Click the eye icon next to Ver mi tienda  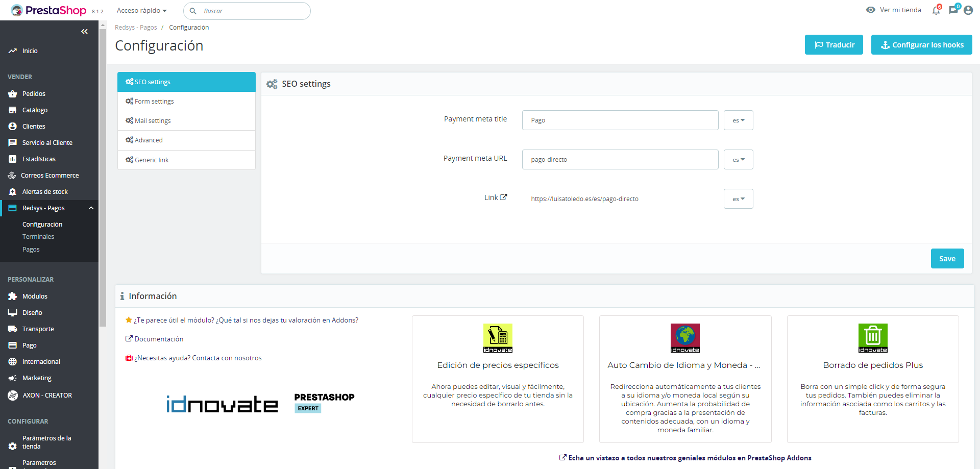click(871, 10)
